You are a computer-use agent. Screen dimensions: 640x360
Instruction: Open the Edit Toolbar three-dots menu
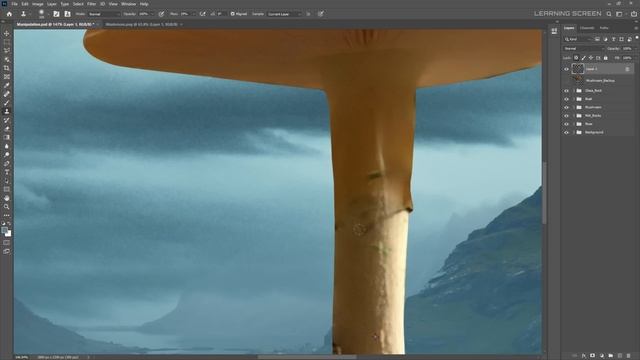(7, 215)
